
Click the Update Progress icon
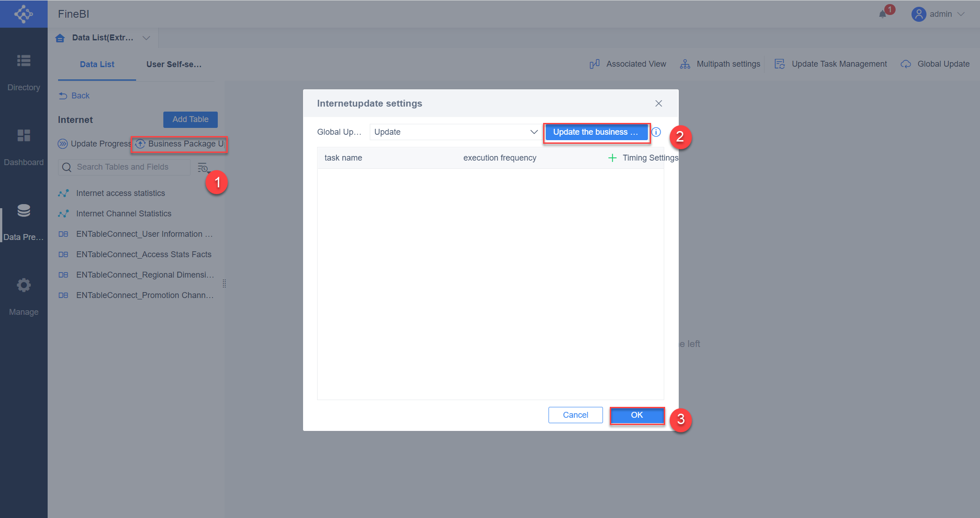[x=63, y=144]
